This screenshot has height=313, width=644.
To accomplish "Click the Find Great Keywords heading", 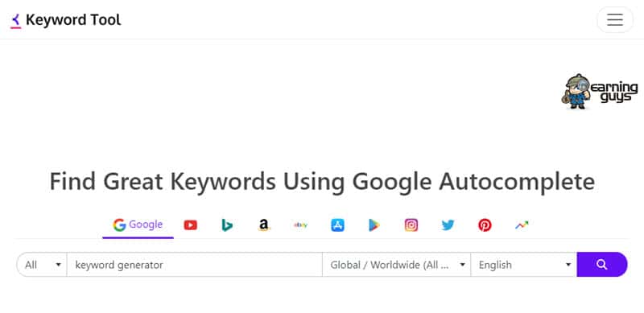I will tap(322, 182).
